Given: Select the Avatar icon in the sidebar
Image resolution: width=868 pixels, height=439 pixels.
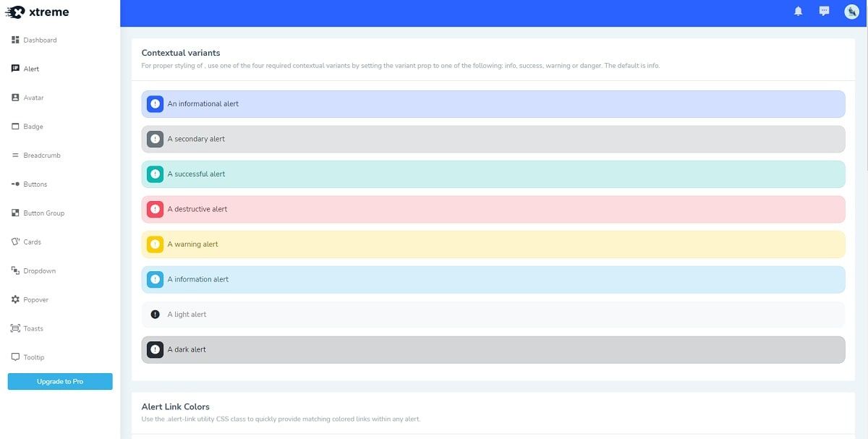Looking at the screenshot, I should pyautogui.click(x=16, y=98).
